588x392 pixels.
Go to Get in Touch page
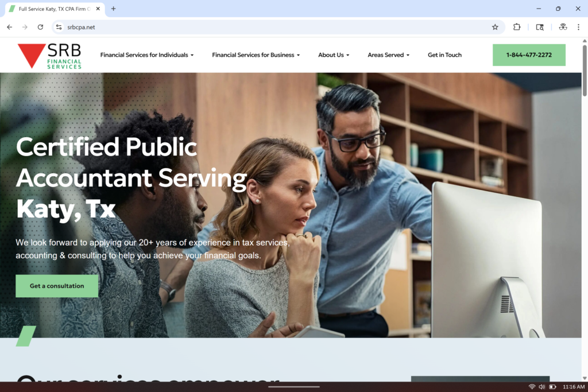click(x=444, y=55)
